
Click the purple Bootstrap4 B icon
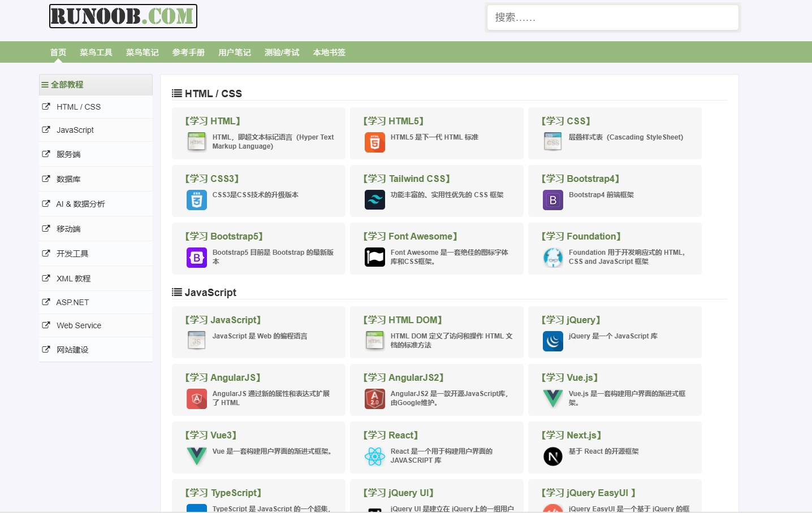pyautogui.click(x=552, y=200)
